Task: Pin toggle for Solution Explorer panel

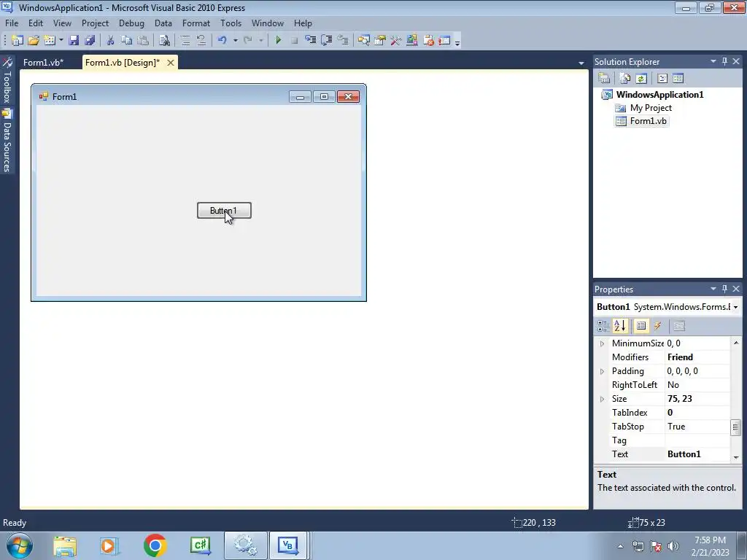Action: coord(724,61)
